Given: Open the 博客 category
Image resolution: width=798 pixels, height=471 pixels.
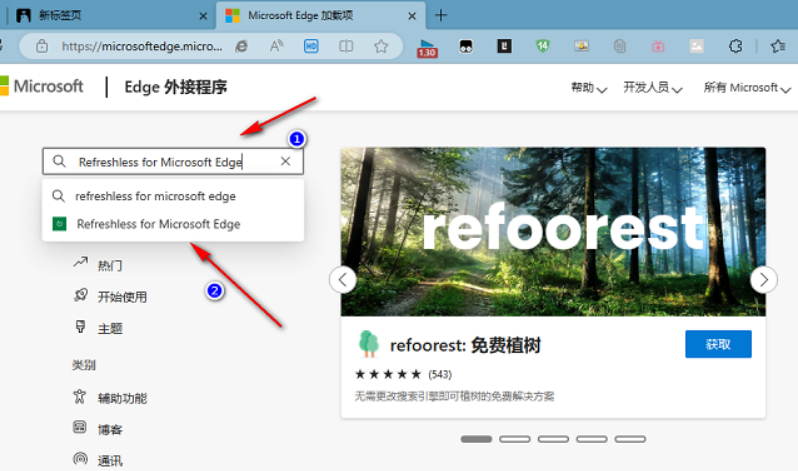Looking at the screenshot, I should [x=109, y=430].
